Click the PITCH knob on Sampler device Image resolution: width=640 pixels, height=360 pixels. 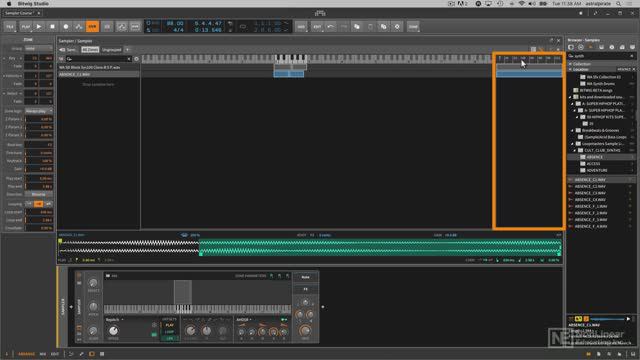tap(93, 307)
